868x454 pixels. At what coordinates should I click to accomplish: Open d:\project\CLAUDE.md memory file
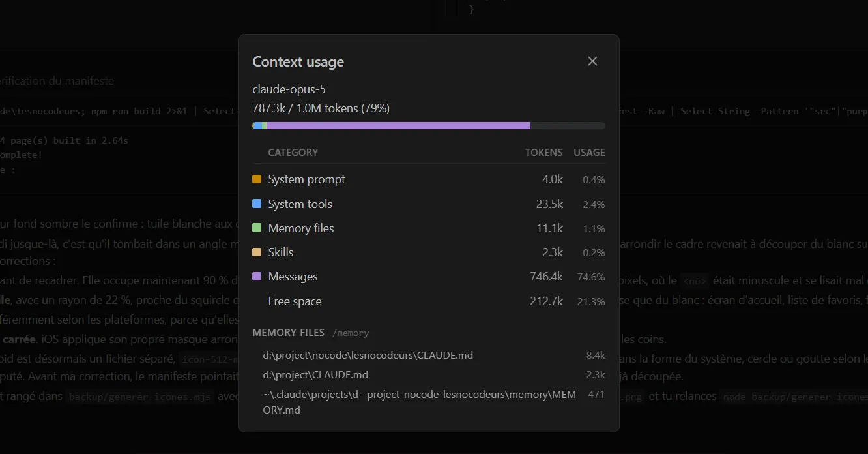tap(316, 375)
